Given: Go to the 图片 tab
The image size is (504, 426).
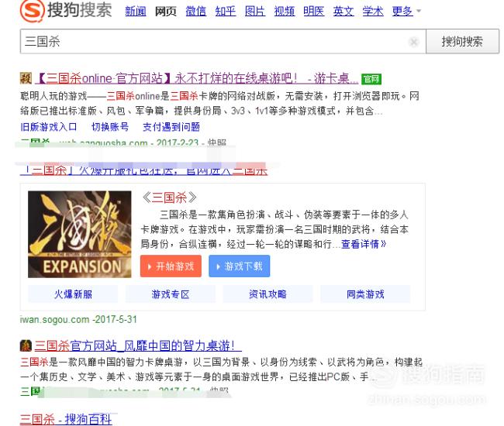Looking at the screenshot, I should tap(255, 12).
